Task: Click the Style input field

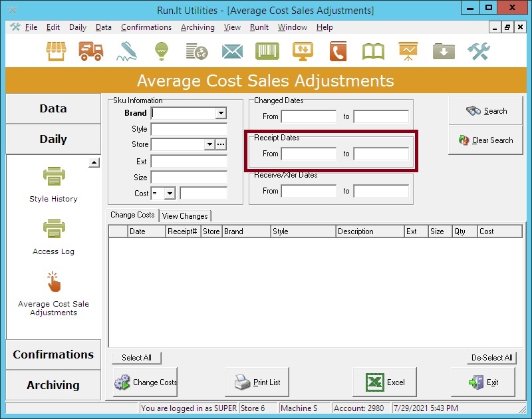Action: click(189, 129)
